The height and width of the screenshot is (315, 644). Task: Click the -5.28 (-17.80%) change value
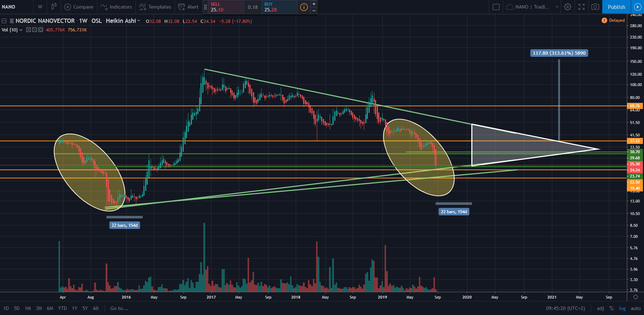[x=235, y=21]
